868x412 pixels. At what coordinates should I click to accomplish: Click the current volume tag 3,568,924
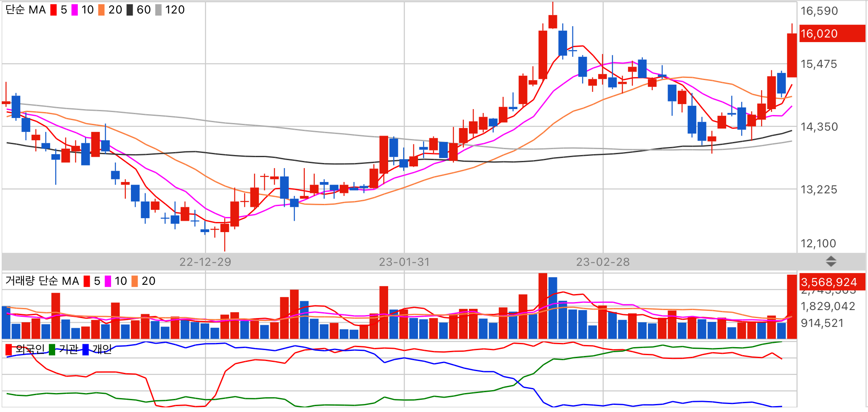click(x=832, y=282)
